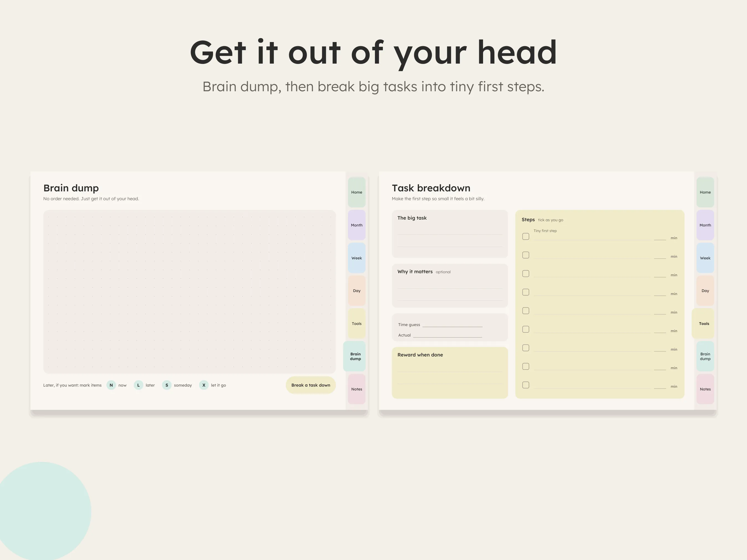This screenshot has width=747, height=560.
Task: Open Home tab on Task breakdown page
Action: [x=705, y=192]
